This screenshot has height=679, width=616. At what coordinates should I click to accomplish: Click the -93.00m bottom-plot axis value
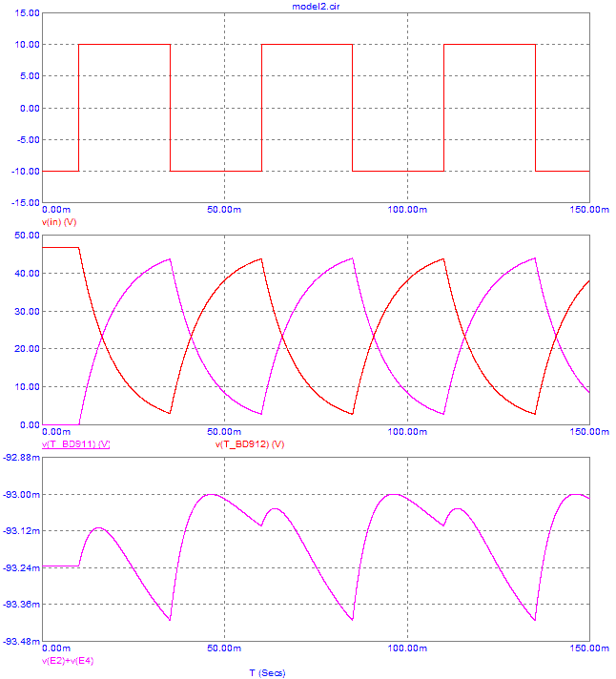tap(22, 495)
